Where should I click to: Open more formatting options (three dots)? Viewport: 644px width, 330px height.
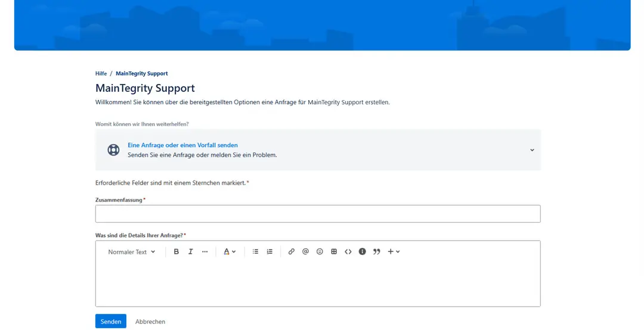click(x=205, y=251)
